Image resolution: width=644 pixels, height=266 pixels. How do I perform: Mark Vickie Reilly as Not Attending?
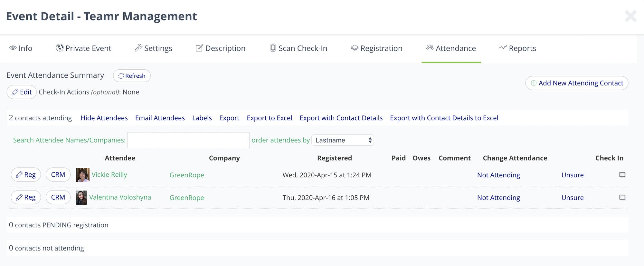[x=498, y=175]
